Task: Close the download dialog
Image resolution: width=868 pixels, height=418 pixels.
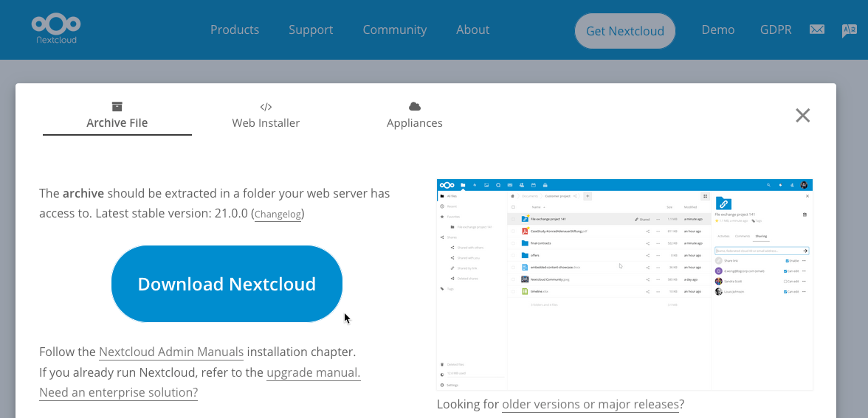Action: [803, 116]
